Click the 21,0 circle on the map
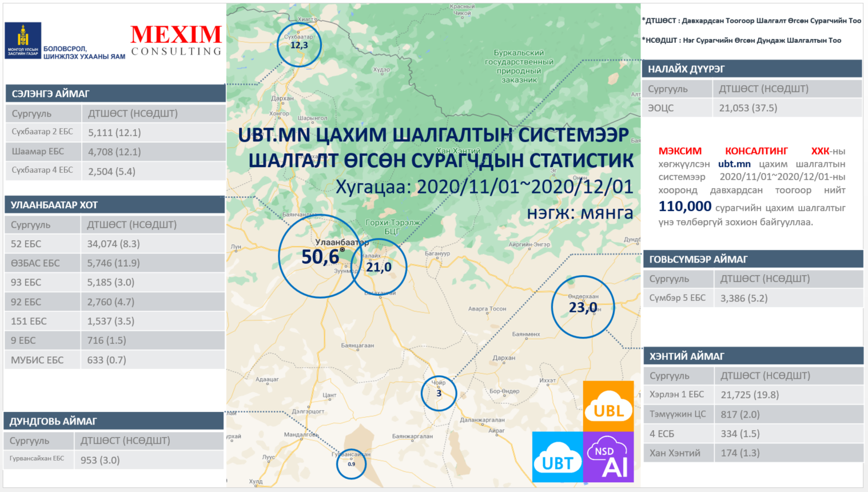This screenshot has width=868, height=492. [x=379, y=267]
